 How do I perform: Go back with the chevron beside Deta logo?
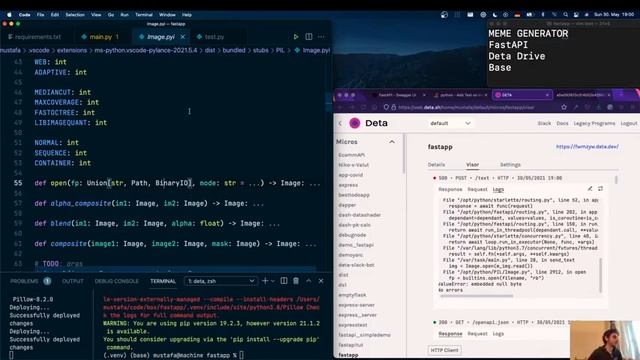coord(340,123)
